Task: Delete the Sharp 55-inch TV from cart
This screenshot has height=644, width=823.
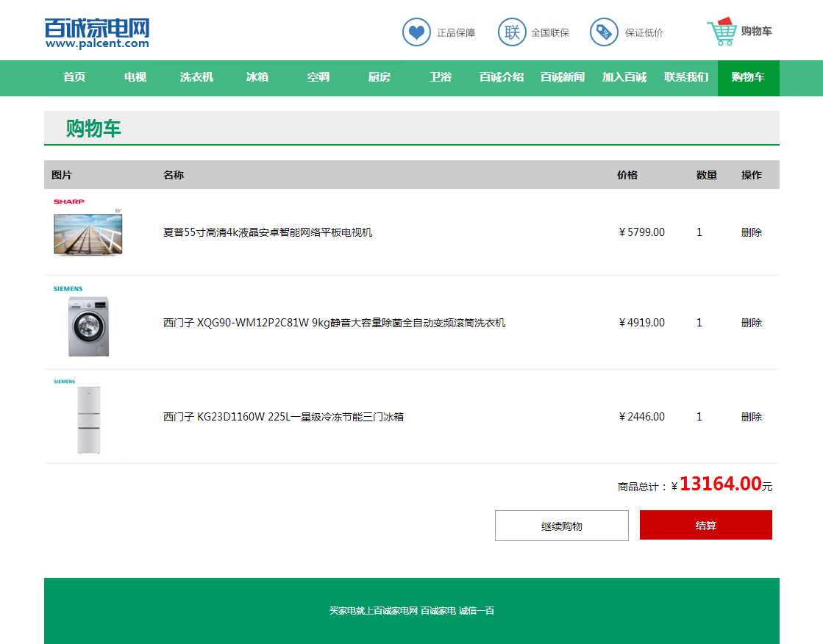Action: click(751, 232)
